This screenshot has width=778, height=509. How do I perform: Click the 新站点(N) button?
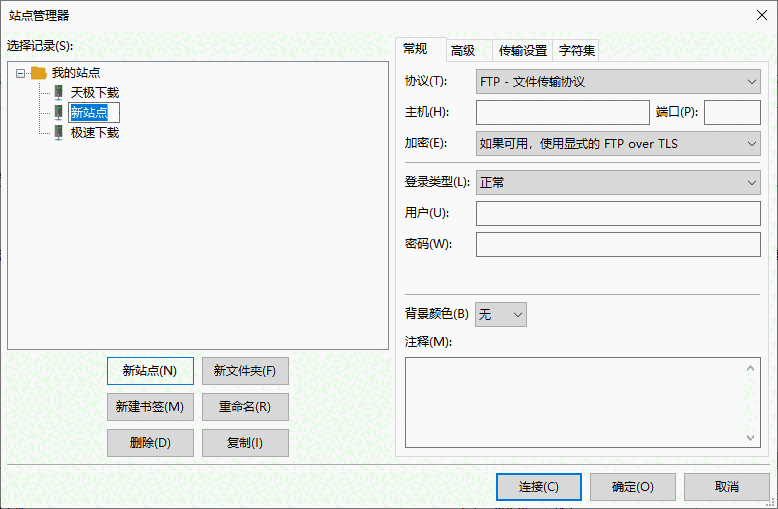pyautogui.click(x=150, y=371)
